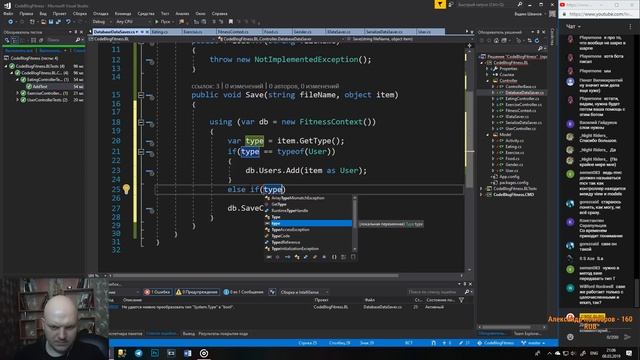The image size is (640, 360).
Task: Click the Open File toolbar icon
Action: tap(43, 22)
